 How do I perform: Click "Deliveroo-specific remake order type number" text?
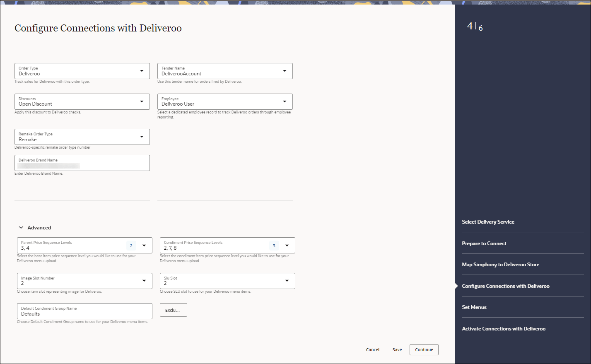53,147
